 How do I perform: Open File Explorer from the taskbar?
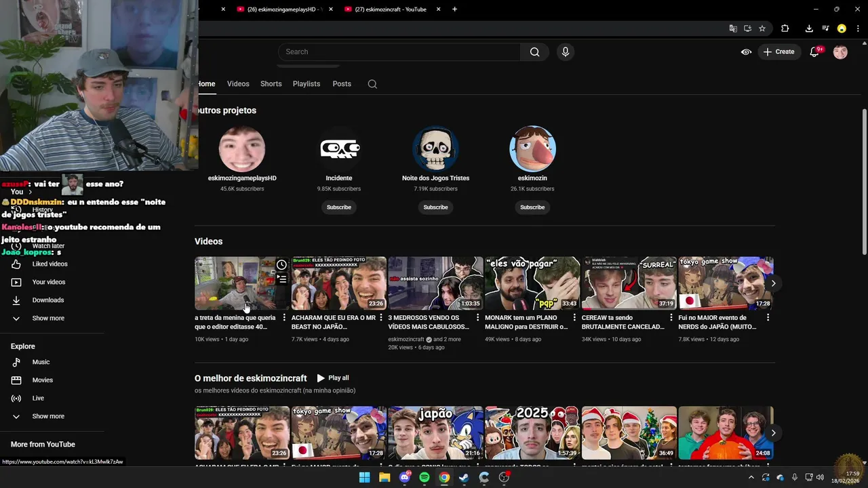pyautogui.click(x=384, y=478)
